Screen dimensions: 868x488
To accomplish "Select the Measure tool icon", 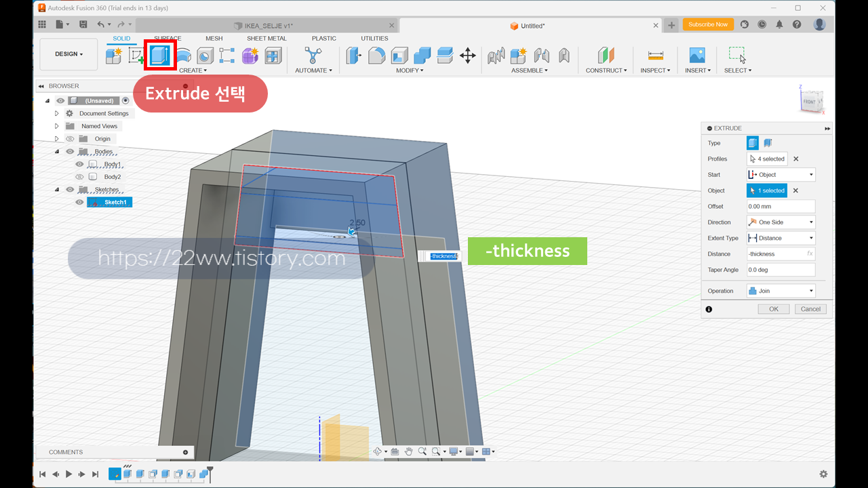I will pos(656,56).
